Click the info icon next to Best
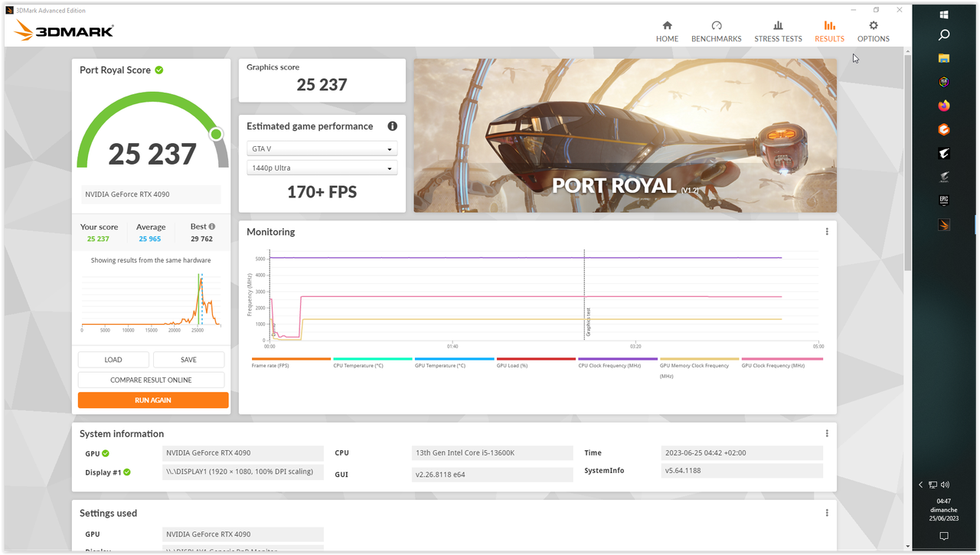 coord(212,227)
